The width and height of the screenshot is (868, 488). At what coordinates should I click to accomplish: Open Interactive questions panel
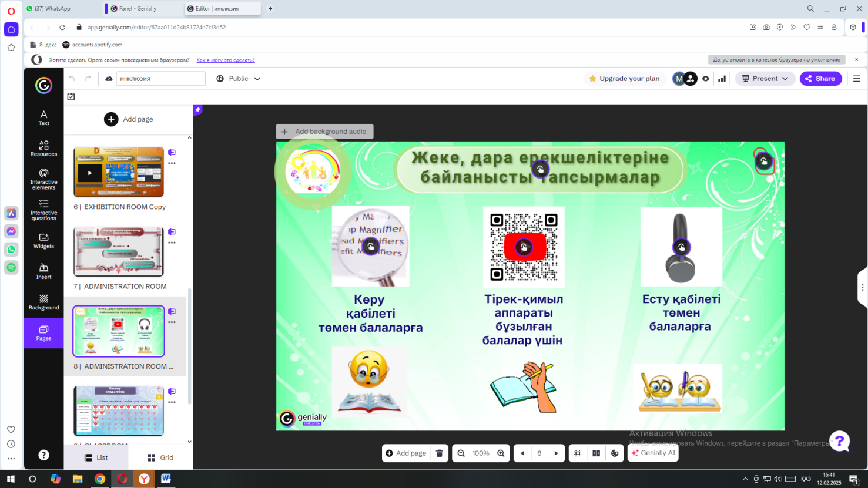click(x=43, y=210)
